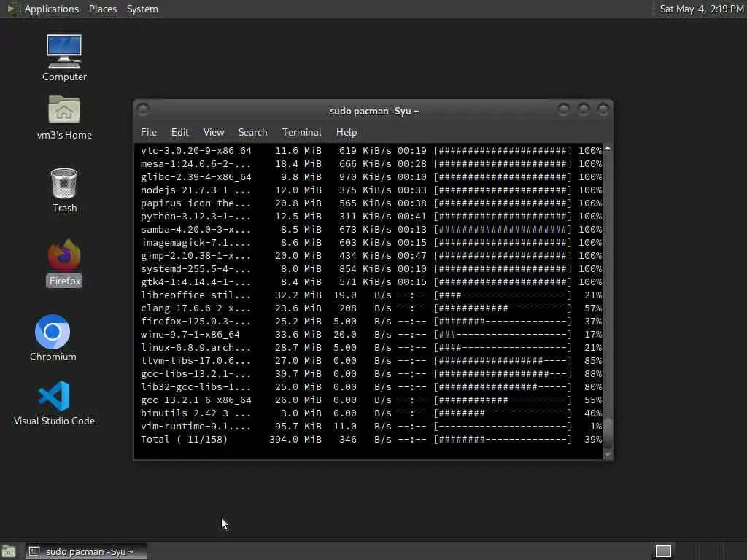Click the linux-6.8.9.arch package name

tap(196, 348)
